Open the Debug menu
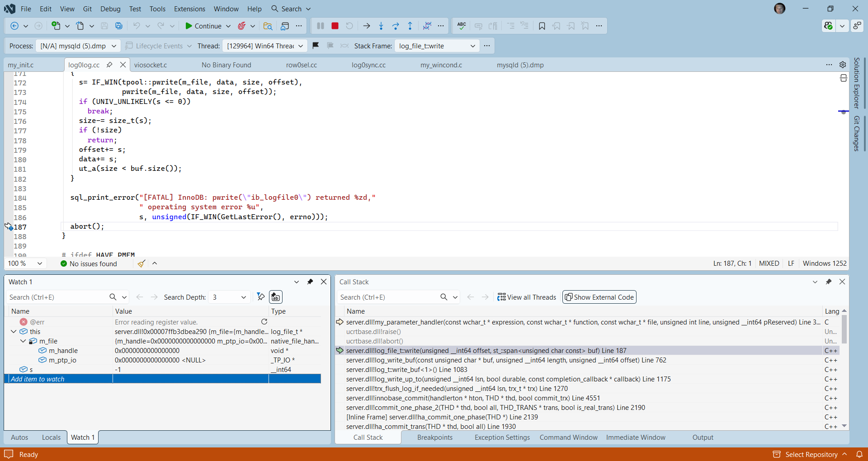Image resolution: width=868 pixels, height=461 pixels. pos(110,9)
